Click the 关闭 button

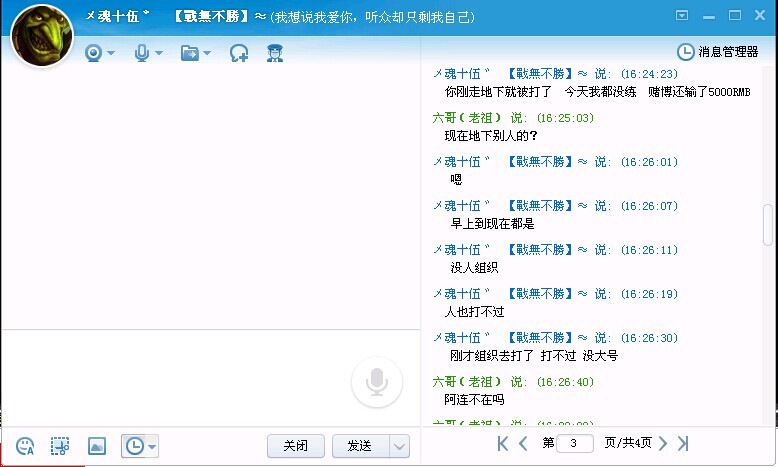point(296,446)
